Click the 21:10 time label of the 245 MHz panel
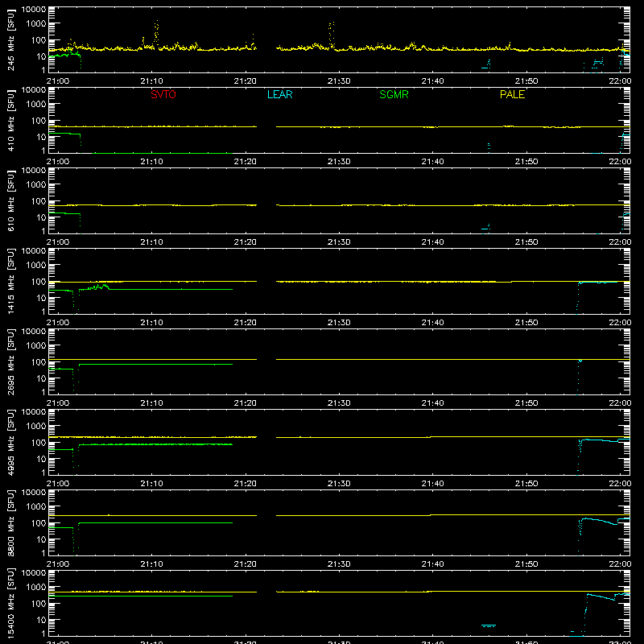This screenshot has height=644, width=644. (151, 81)
